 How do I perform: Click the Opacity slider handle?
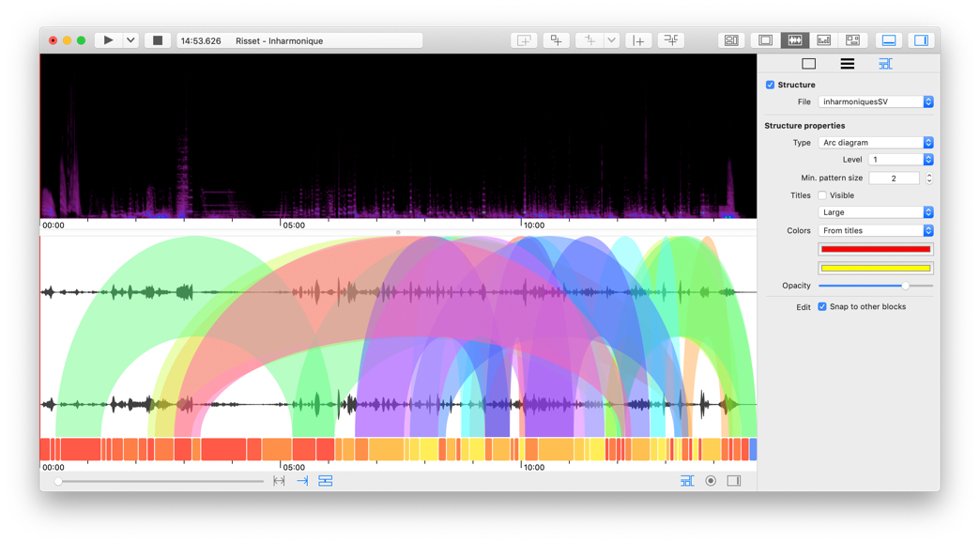tap(905, 286)
